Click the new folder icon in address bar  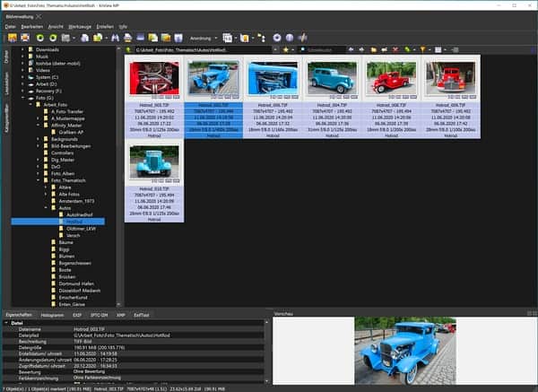pos(374,49)
